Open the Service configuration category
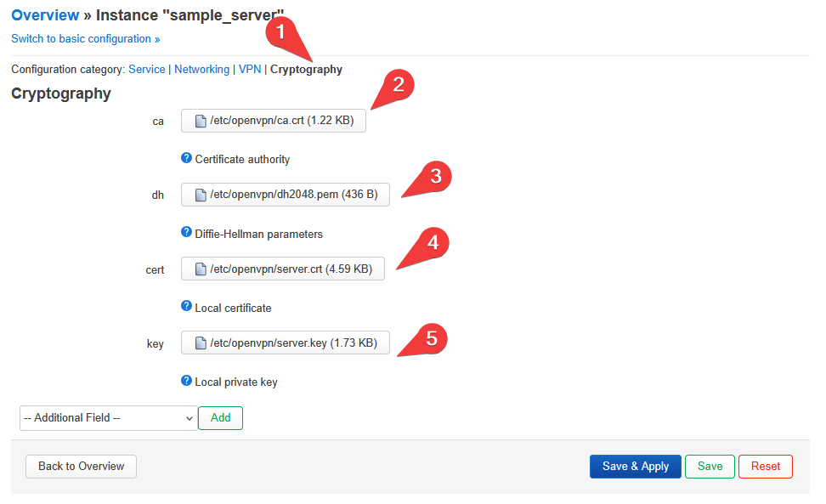Image resolution: width=826 pixels, height=504 pixels. point(146,70)
